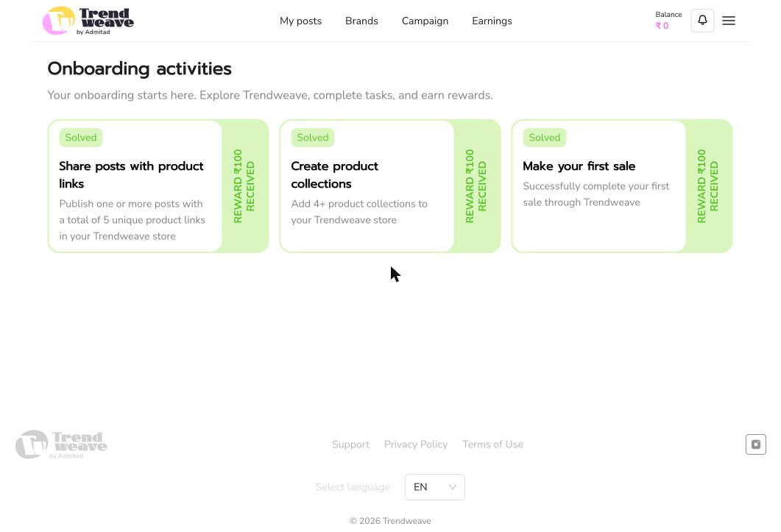Image resolution: width=781 pixels, height=532 pixels.
Task: Click the Trendweave logo in the header
Action: (x=88, y=21)
